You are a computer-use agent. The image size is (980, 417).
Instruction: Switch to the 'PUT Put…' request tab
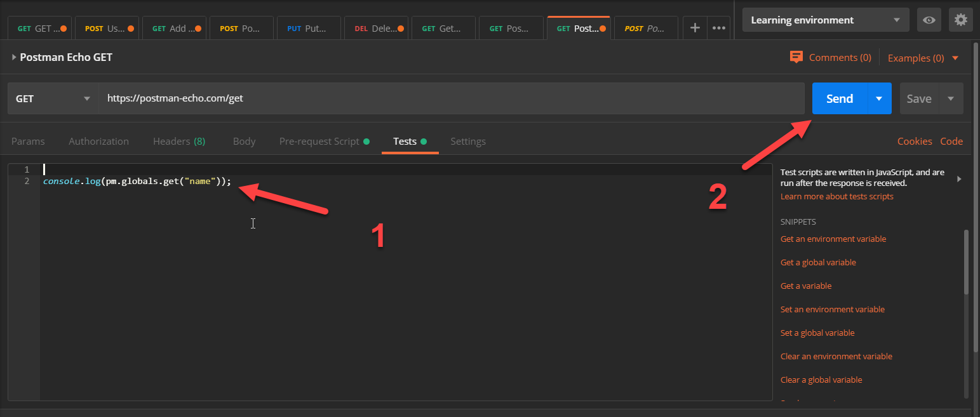coord(310,28)
